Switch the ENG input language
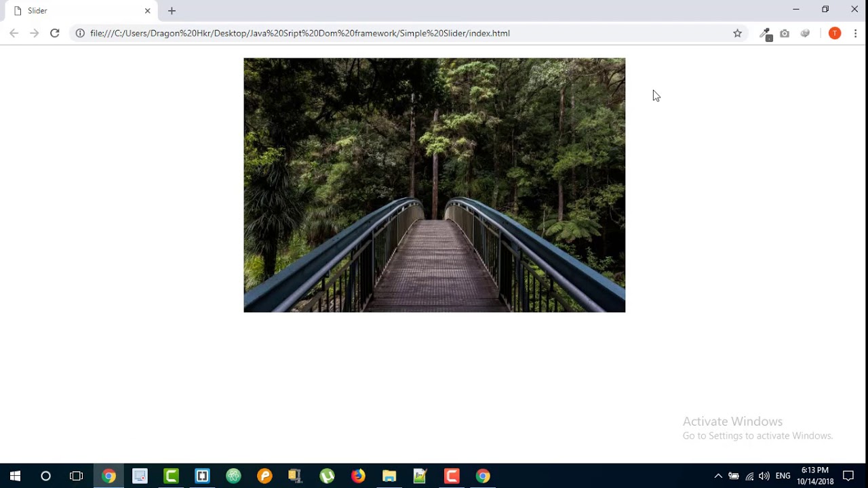868x488 pixels. pos(783,476)
